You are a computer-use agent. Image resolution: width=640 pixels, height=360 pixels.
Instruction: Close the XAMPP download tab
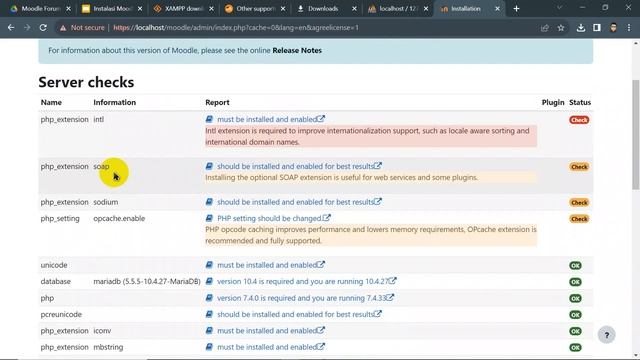click(x=211, y=9)
